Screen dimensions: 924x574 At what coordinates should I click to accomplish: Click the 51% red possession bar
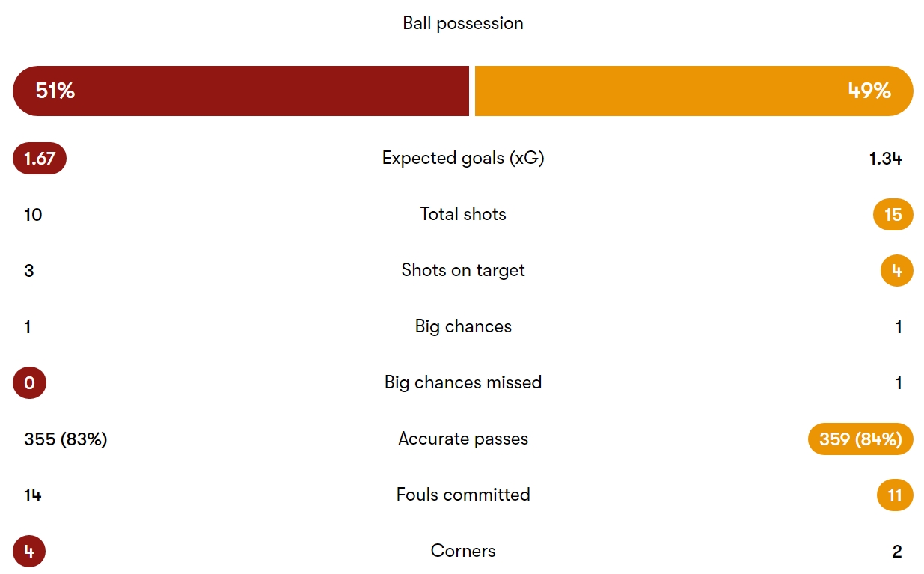pos(241,91)
